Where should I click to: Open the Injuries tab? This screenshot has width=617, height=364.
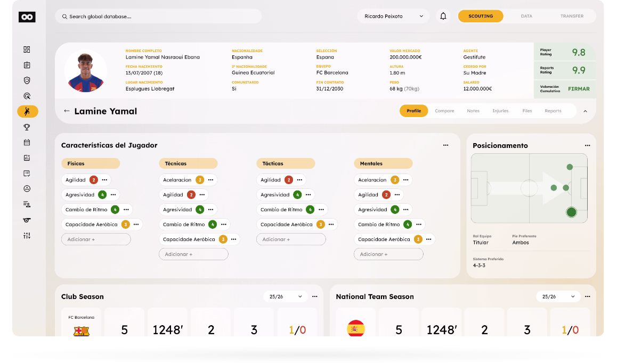500,111
